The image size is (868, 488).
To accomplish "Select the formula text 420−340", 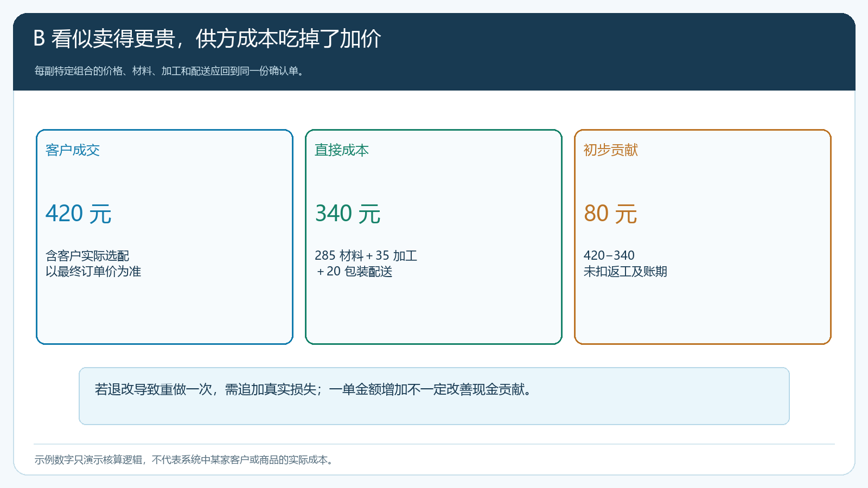I will (x=609, y=255).
